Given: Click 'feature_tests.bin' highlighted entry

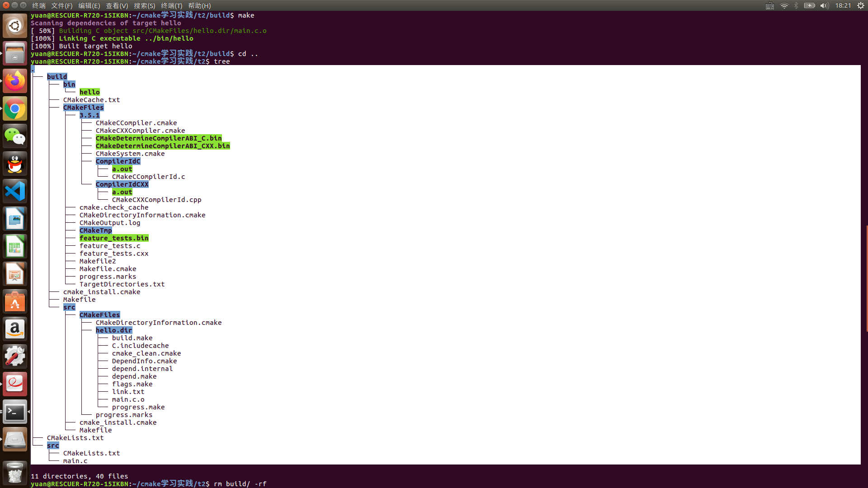Looking at the screenshot, I should [114, 238].
